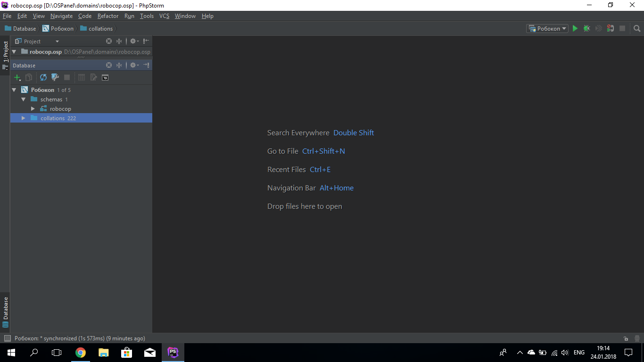Open the VCS menu
This screenshot has width=644, height=362.
164,16
